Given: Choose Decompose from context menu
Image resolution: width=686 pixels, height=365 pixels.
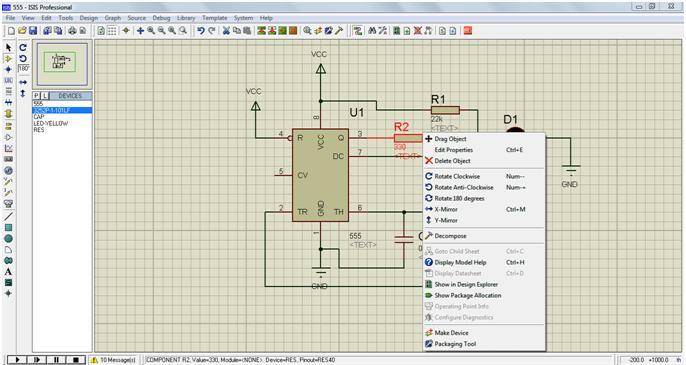Looking at the screenshot, I should click(x=484, y=236).
